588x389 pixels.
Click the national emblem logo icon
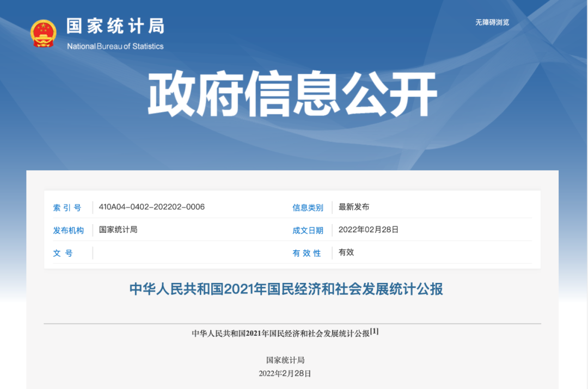coord(44,33)
